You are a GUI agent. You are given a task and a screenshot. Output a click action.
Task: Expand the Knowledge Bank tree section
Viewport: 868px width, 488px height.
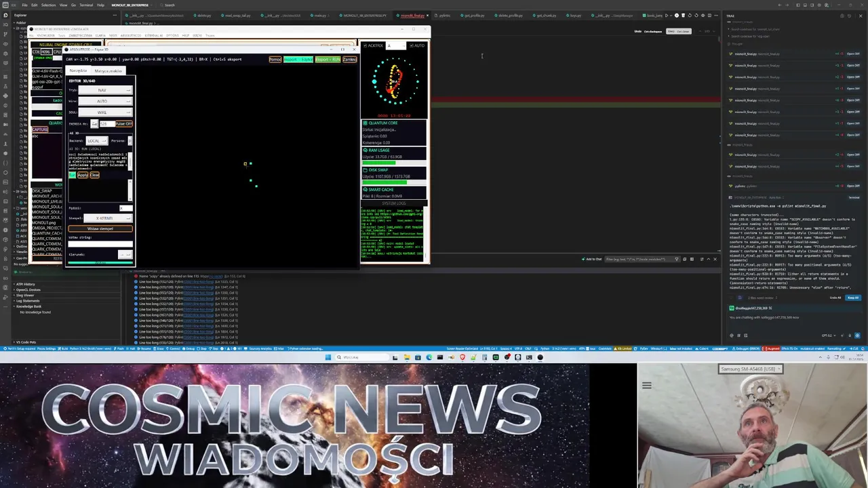tap(28, 306)
